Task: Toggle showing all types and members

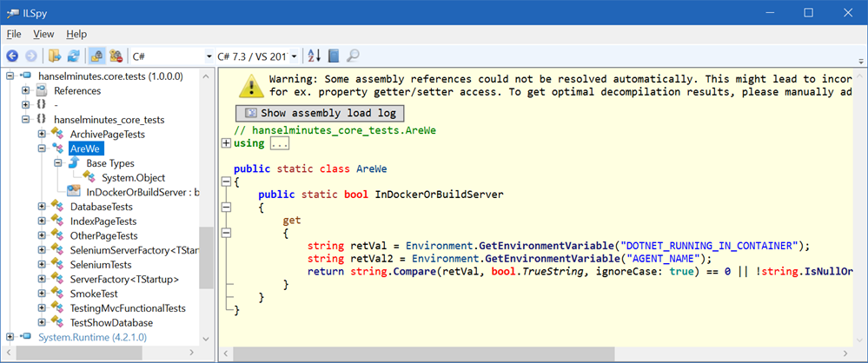Action: click(116, 56)
